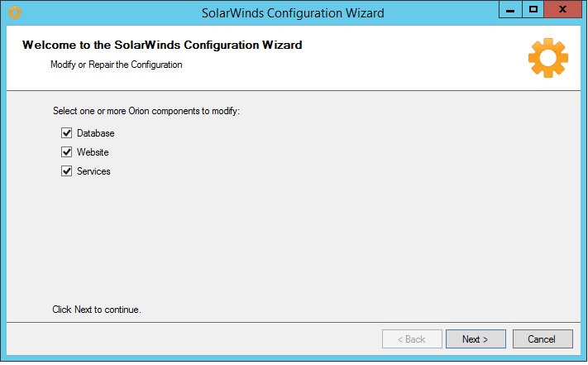Screen dimensions: 588x365
Task: Click the bold Welcome heading text
Action: tap(161, 45)
